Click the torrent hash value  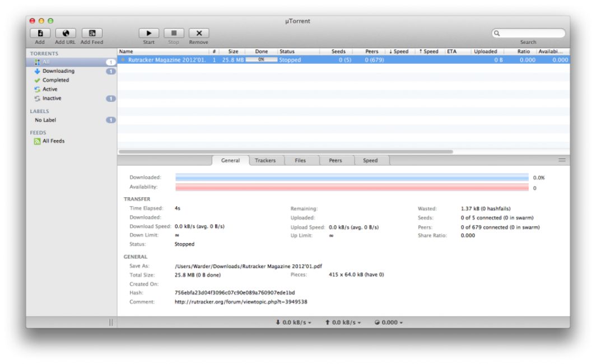coord(235,293)
